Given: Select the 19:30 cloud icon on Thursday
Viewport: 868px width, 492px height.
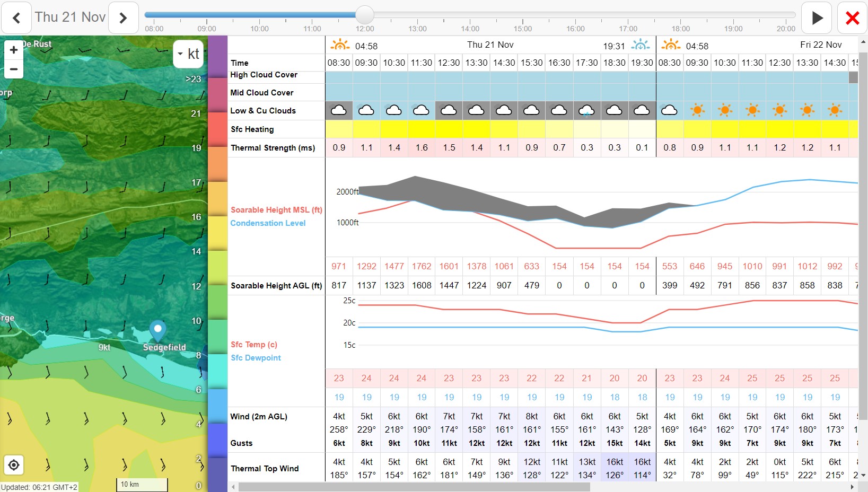Looking at the screenshot, I should tap(642, 110).
